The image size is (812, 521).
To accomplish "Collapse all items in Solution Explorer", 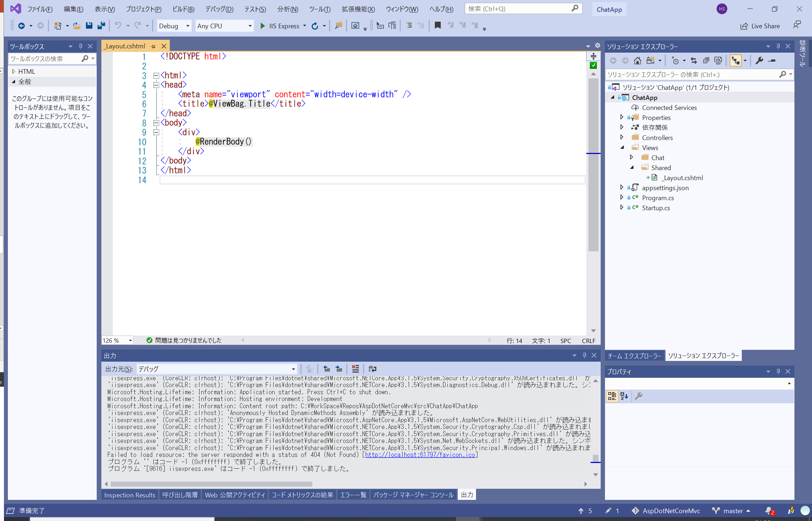I will 706,61.
